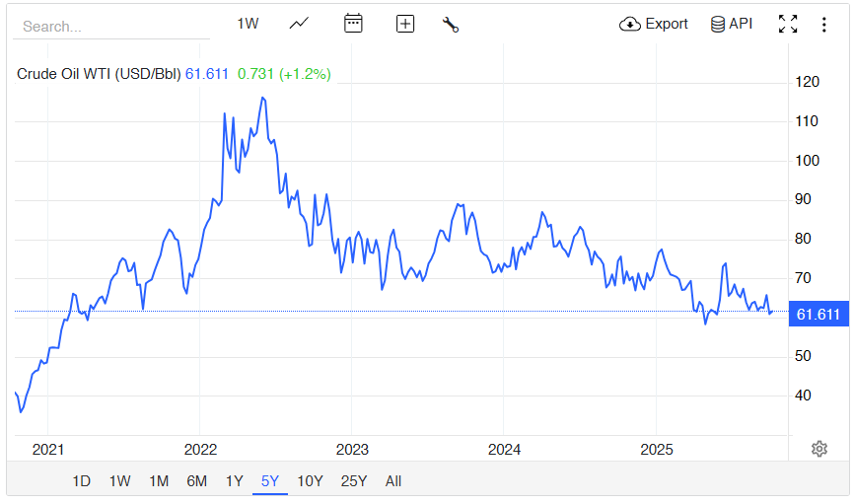854x504 pixels.
Task: Click in the Search input field
Action: [110, 27]
